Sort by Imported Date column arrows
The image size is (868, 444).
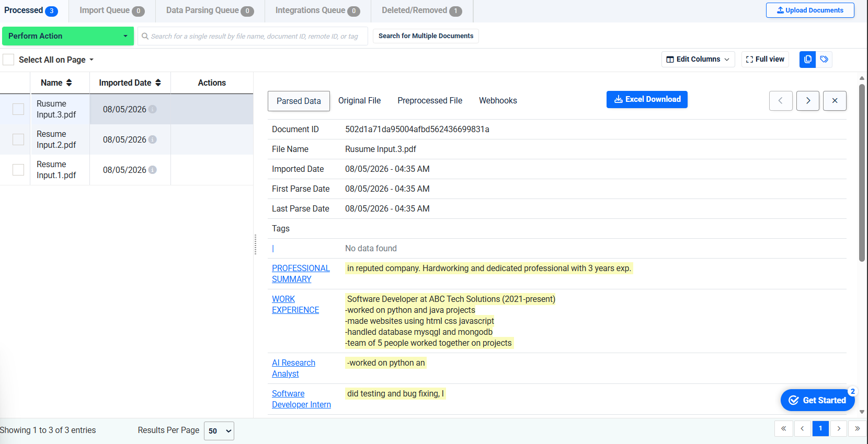pyautogui.click(x=158, y=83)
